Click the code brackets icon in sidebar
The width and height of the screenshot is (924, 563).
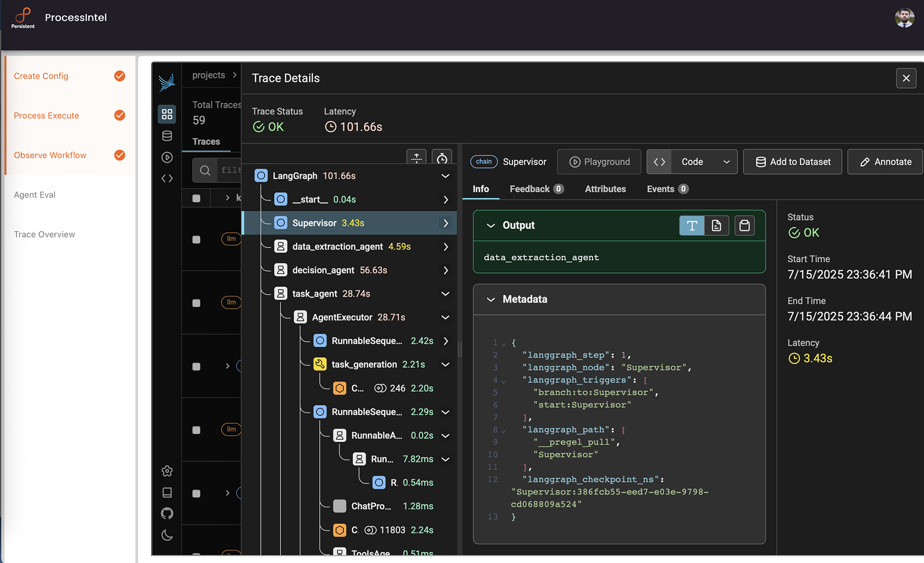tap(167, 178)
